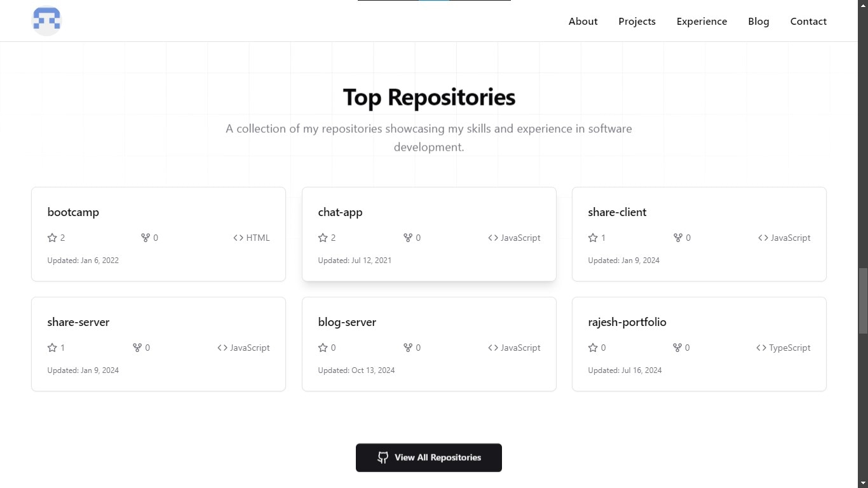Screen dimensions: 868x488
Task: Click the TypeScript language label
Action: click(x=790, y=348)
